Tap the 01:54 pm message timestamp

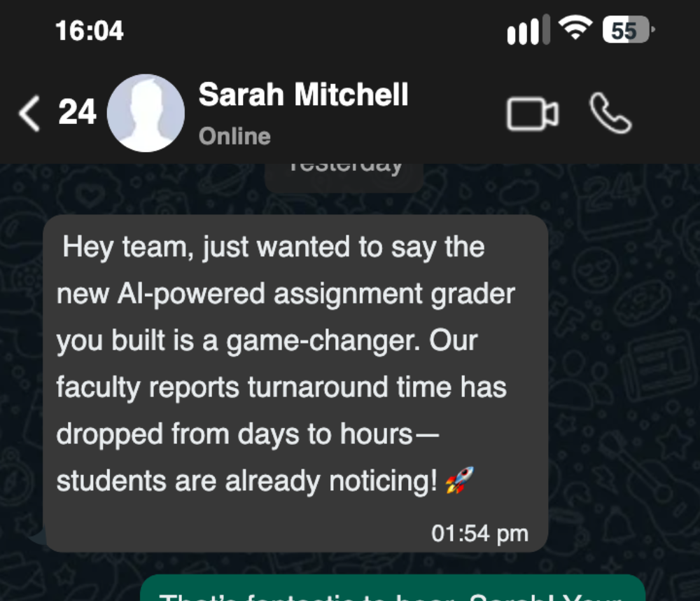[x=479, y=532]
